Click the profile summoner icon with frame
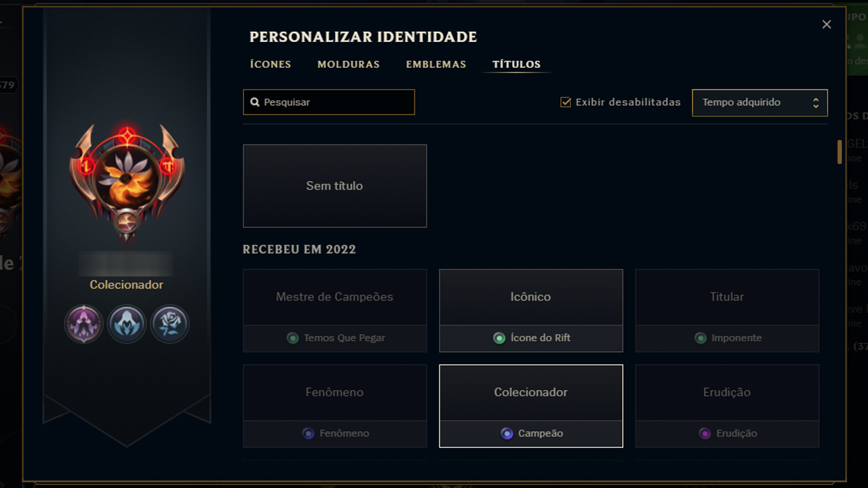The image size is (868, 488). (127, 182)
